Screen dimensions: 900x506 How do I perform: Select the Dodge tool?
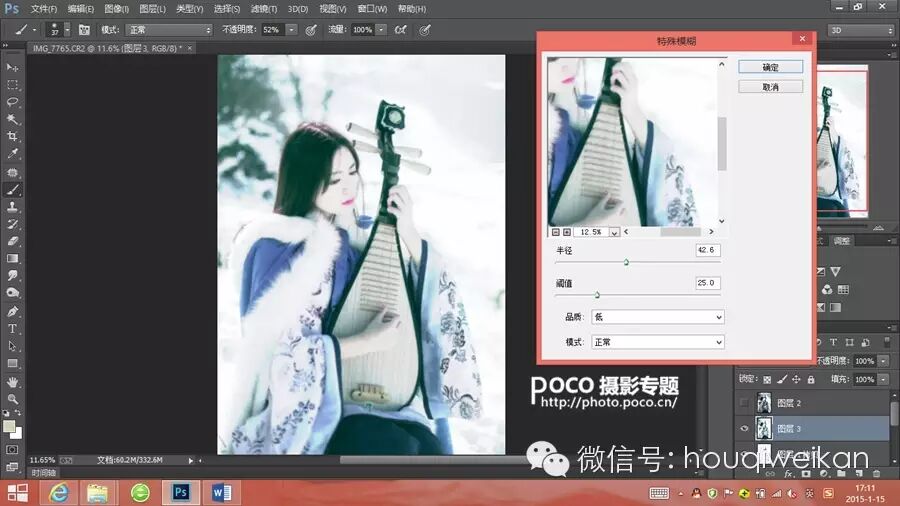(12, 293)
